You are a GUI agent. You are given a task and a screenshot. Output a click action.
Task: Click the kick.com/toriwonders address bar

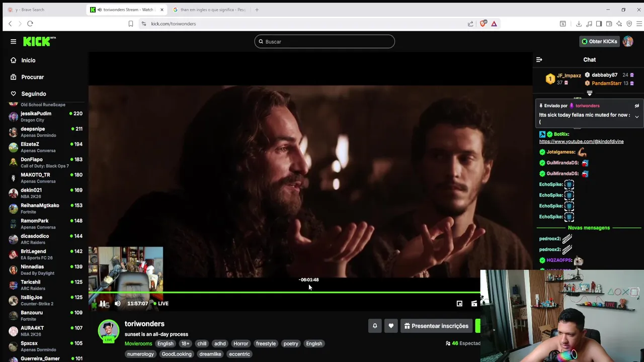coord(302,24)
